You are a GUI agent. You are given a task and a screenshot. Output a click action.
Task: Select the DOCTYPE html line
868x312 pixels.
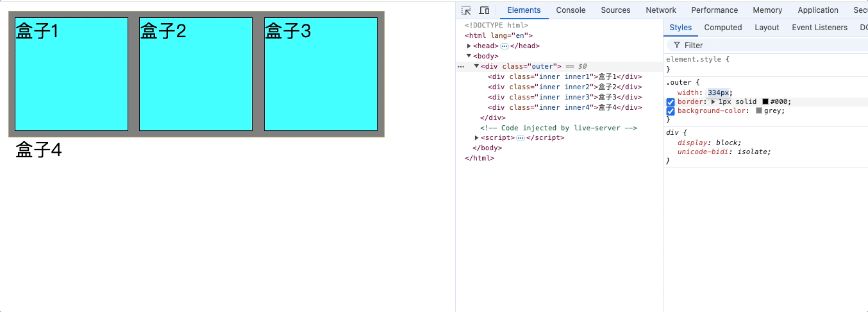pyautogui.click(x=496, y=25)
